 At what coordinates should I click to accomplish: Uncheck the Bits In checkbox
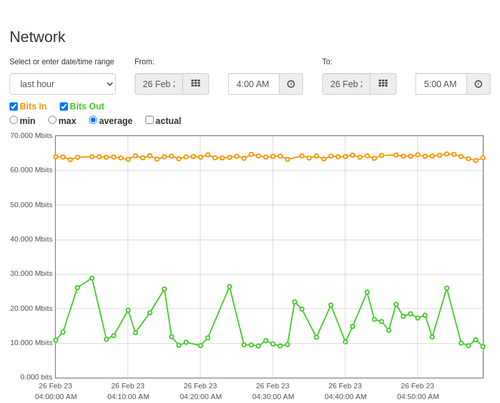[x=14, y=106]
